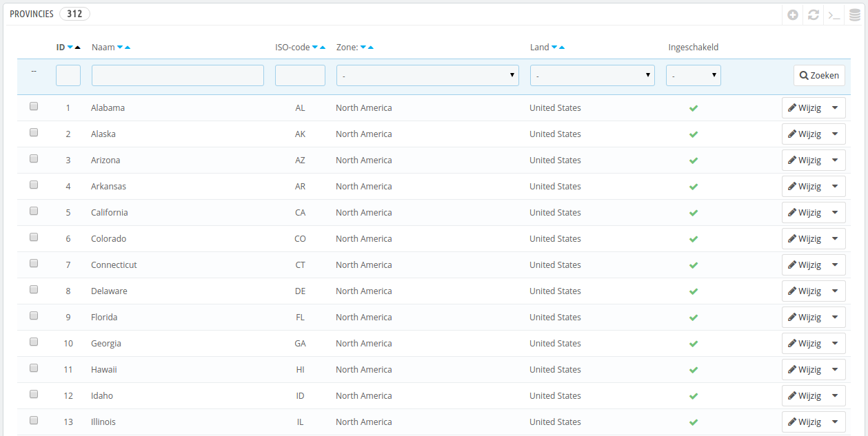Click the add new province plus icon
868x436 pixels.
[x=793, y=14]
